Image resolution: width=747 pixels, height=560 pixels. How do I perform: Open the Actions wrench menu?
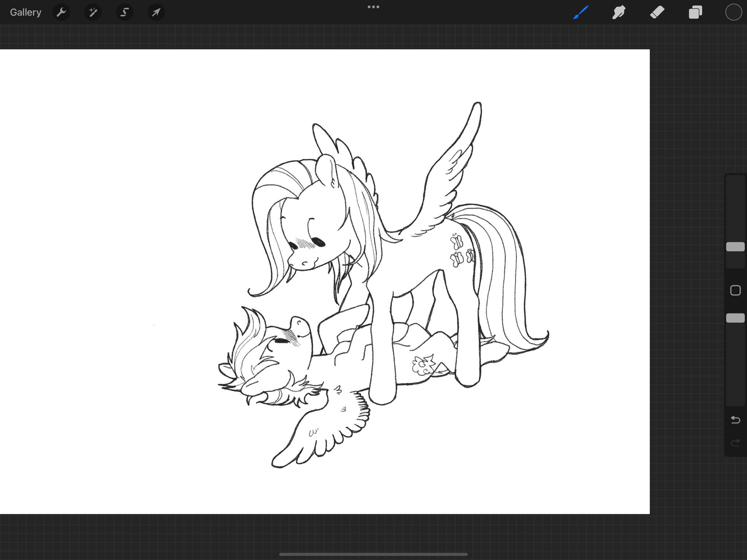point(61,12)
